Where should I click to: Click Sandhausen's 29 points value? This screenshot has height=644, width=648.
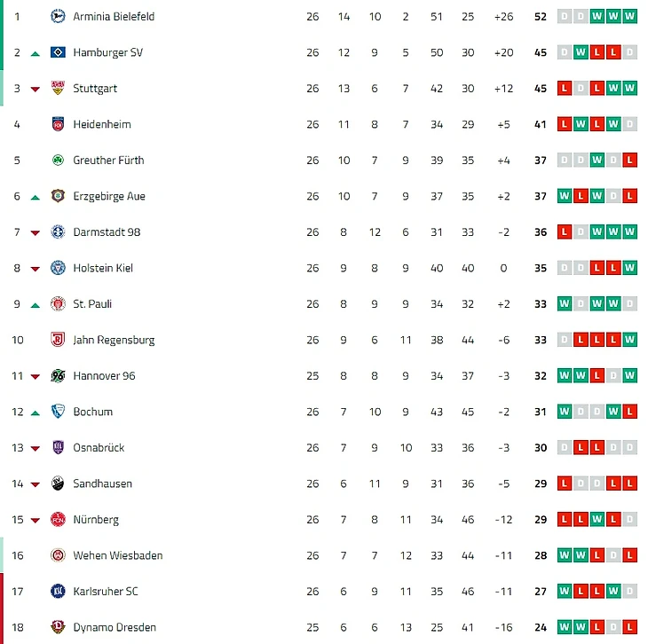pos(540,483)
